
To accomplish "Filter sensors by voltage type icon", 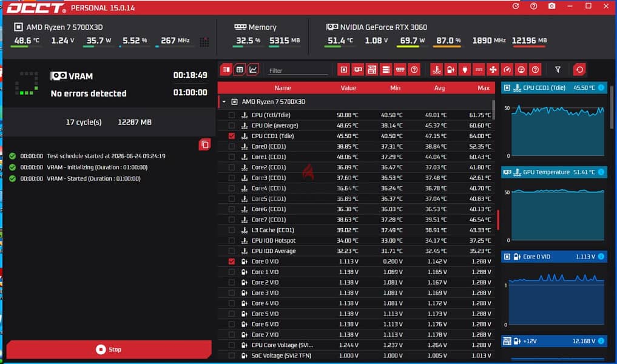I will click(451, 70).
